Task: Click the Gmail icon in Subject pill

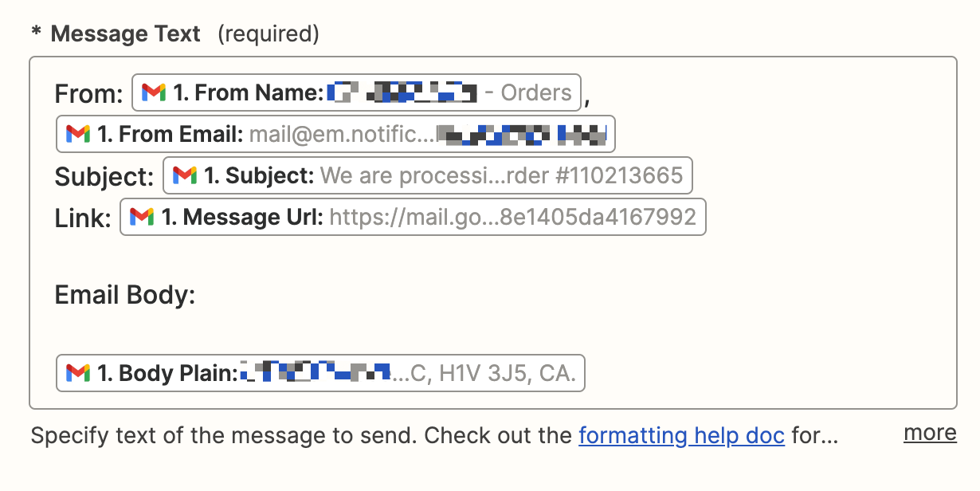Action: coord(185,175)
